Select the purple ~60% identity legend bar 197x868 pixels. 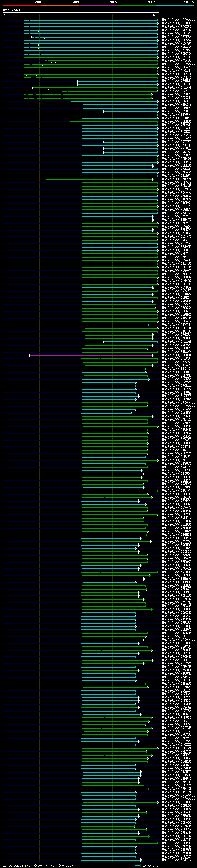[99, 6]
